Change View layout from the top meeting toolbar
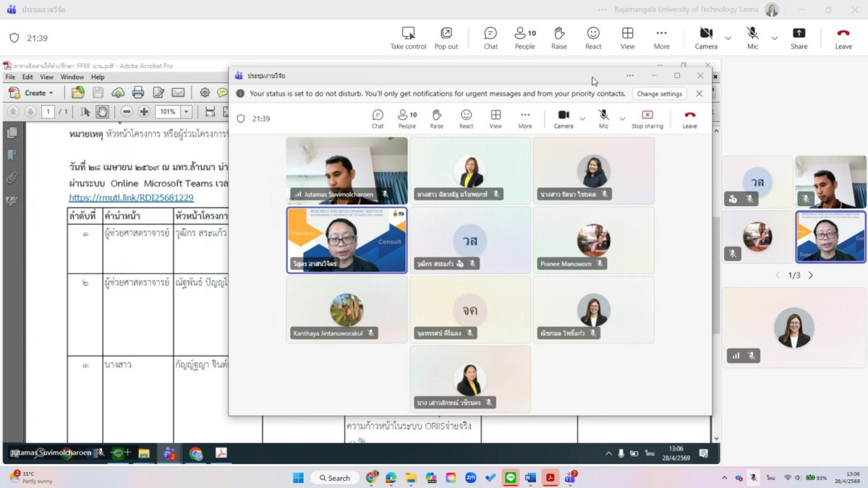This screenshot has height=488, width=868. (627, 38)
